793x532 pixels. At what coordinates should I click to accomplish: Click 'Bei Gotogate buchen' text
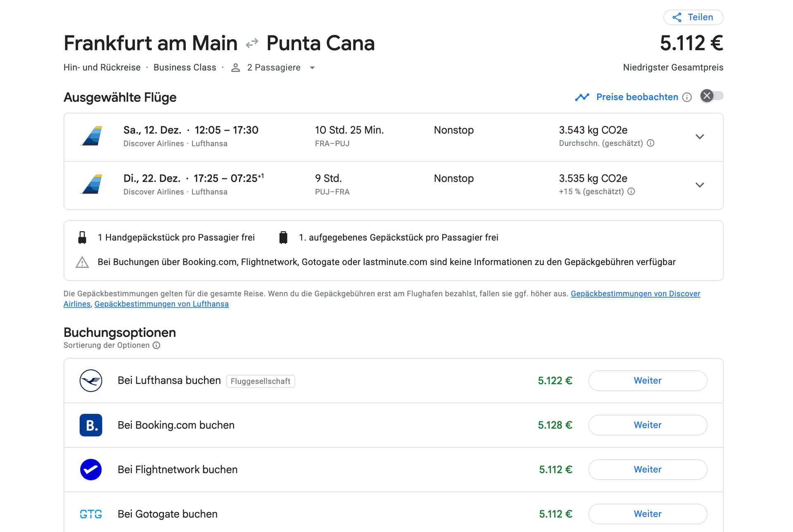pyautogui.click(x=167, y=514)
